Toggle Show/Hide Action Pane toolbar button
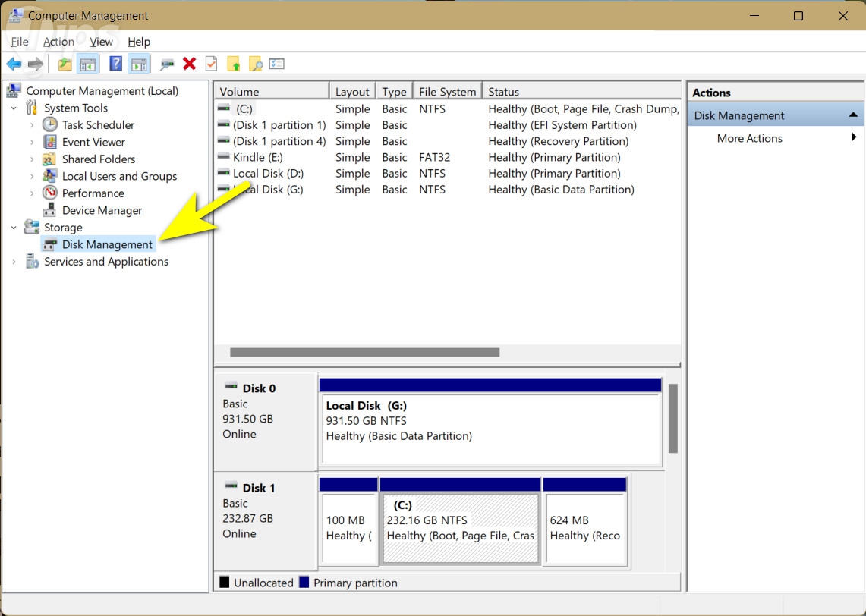Image resolution: width=866 pixels, height=616 pixels. pyautogui.click(x=138, y=64)
